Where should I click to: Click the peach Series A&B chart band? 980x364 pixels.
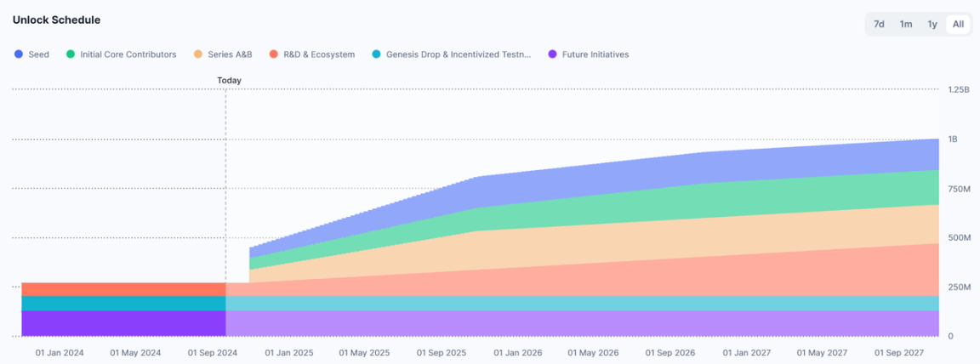pyautogui.click(x=681, y=240)
